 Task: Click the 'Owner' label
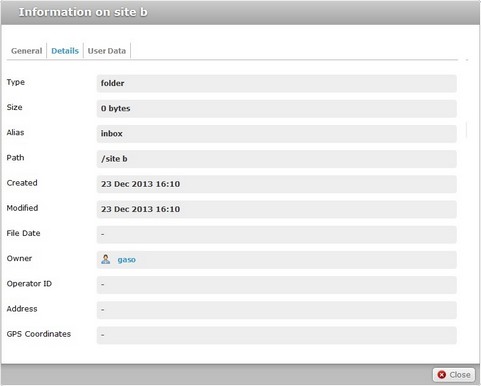[19, 258]
